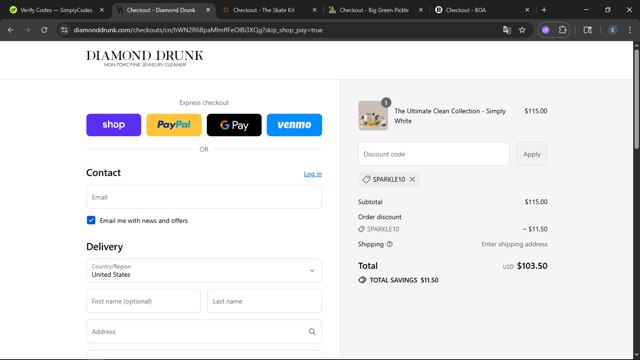Click the Enter shipping address text
This screenshot has height=360, width=640.
pyautogui.click(x=514, y=244)
